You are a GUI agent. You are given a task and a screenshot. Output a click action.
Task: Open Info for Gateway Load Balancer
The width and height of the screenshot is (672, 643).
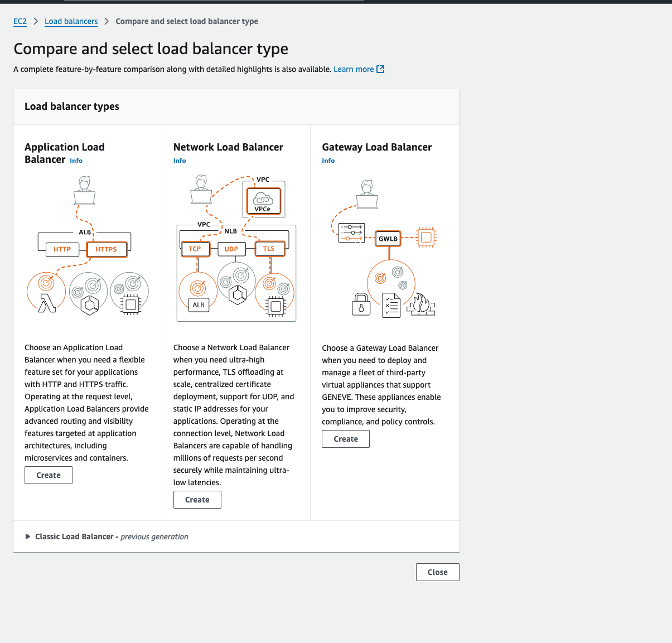point(328,161)
